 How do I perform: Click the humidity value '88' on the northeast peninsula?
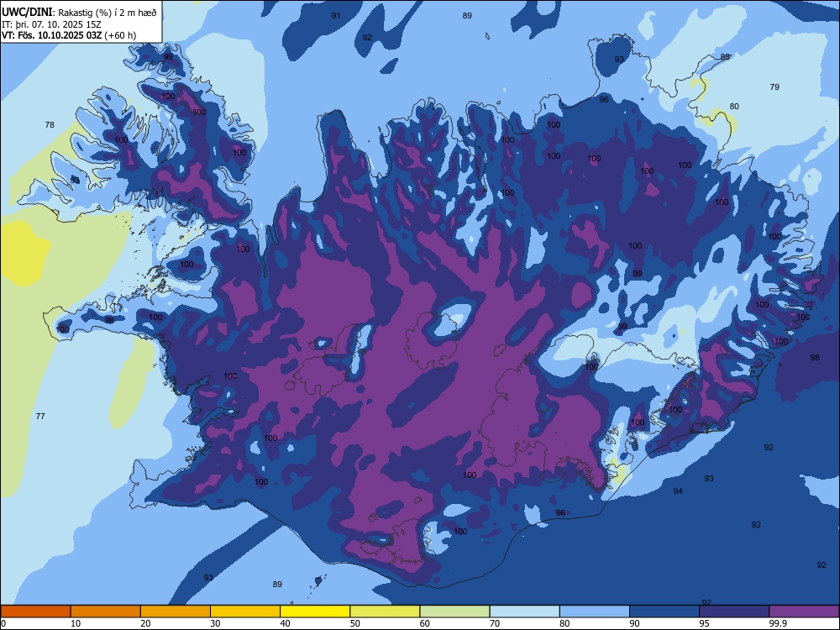tap(726, 57)
